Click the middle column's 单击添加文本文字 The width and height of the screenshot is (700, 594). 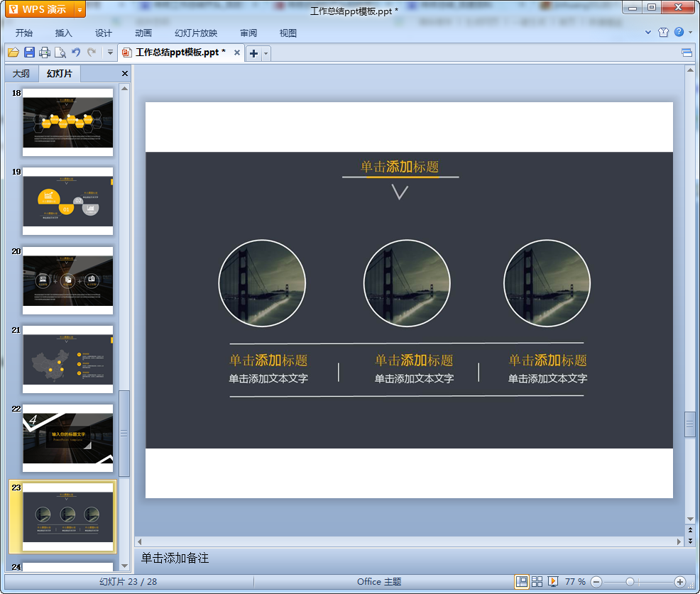pos(414,378)
